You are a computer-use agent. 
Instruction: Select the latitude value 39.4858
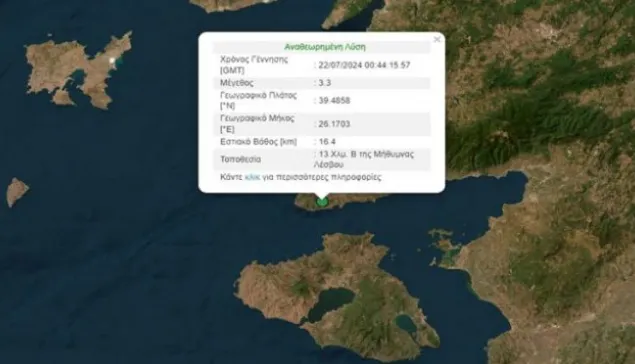click(334, 100)
